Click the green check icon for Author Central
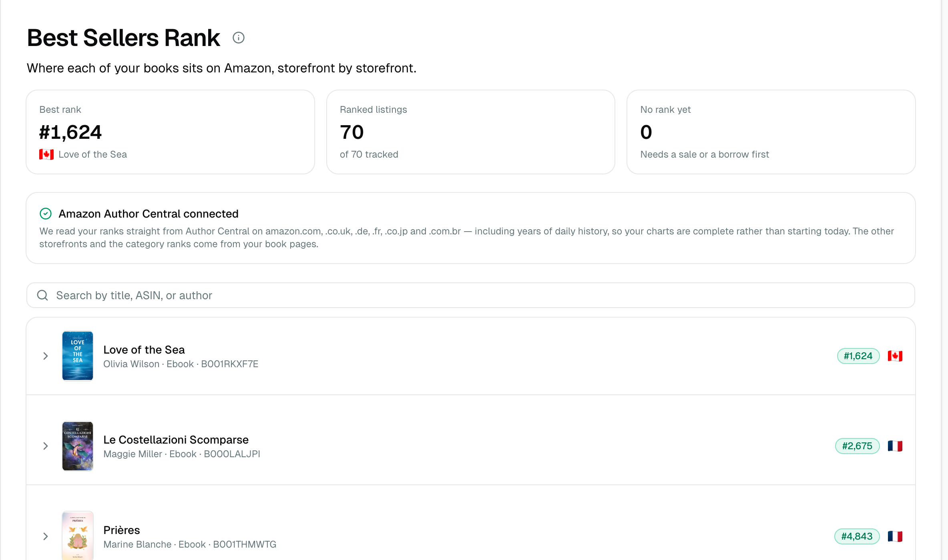 [x=46, y=214]
